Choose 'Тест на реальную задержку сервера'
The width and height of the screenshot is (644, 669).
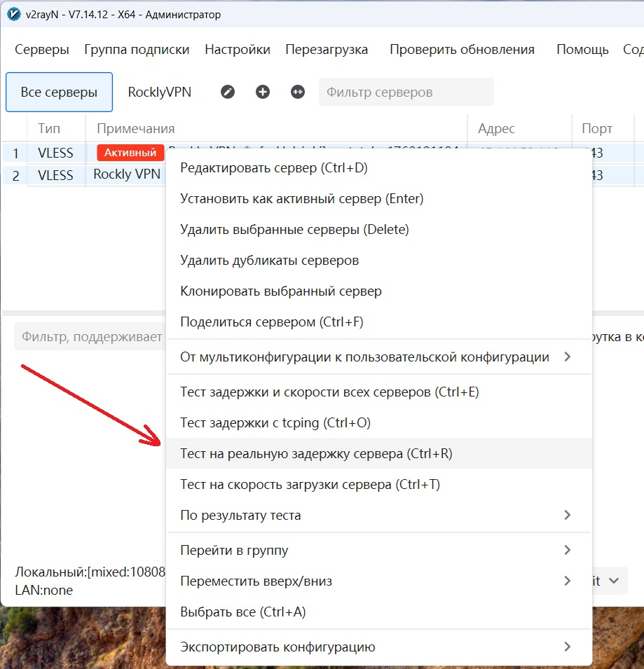(x=316, y=454)
